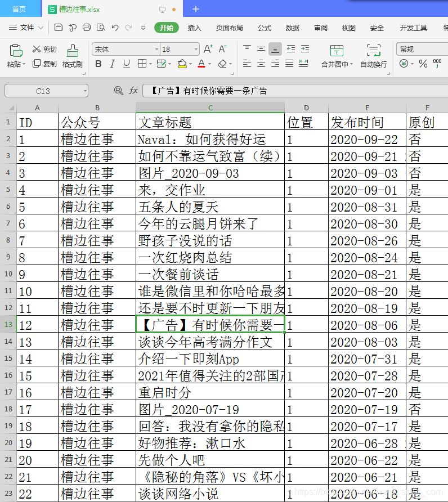Click the export to PDF icon in quick toolbar
448x502 pixels.
click(73, 28)
